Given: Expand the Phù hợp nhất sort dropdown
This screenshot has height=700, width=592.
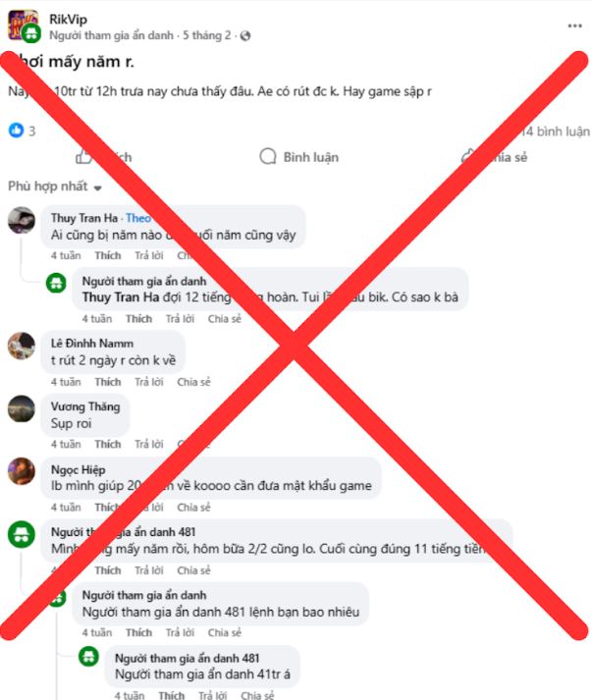Looking at the screenshot, I should pos(55,187).
